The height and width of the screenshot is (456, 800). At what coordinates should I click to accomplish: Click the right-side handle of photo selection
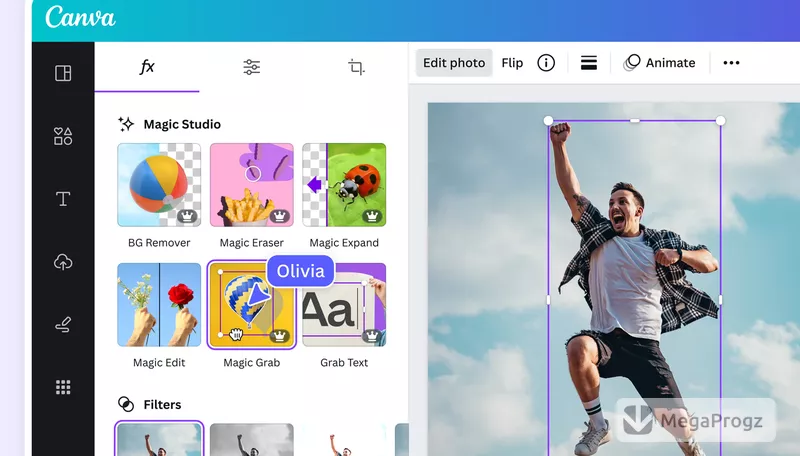point(720,300)
